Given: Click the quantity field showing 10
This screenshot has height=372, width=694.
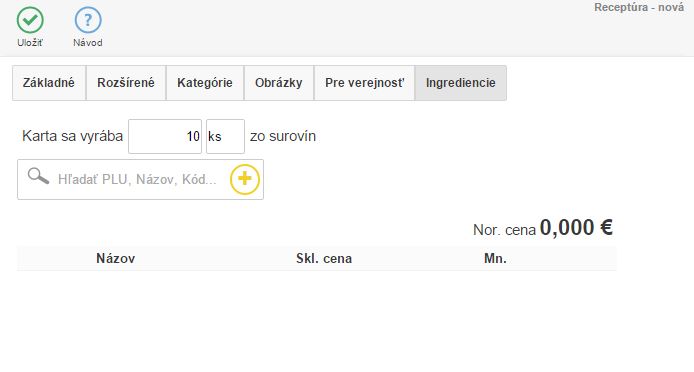Looking at the screenshot, I should pos(165,136).
